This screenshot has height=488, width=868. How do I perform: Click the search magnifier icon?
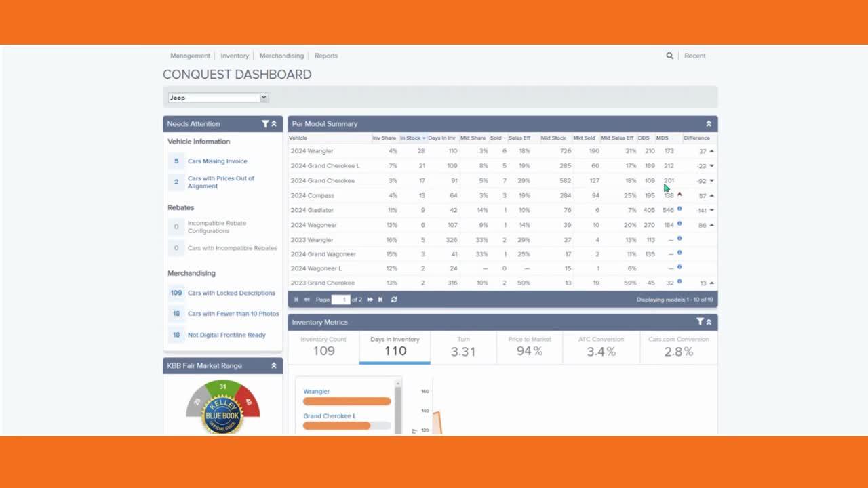tap(669, 56)
